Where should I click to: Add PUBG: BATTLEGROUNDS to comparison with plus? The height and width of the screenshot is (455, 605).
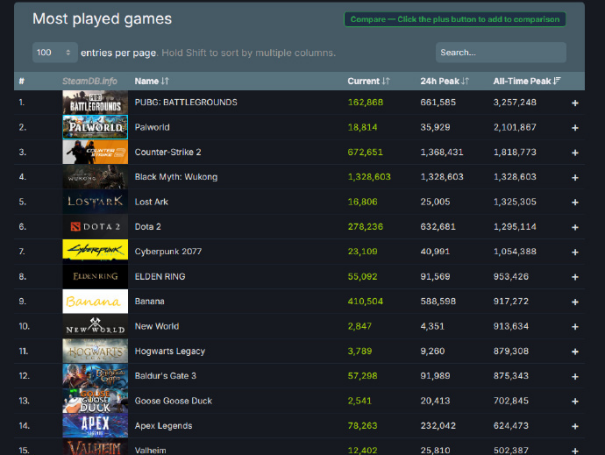[x=575, y=103]
